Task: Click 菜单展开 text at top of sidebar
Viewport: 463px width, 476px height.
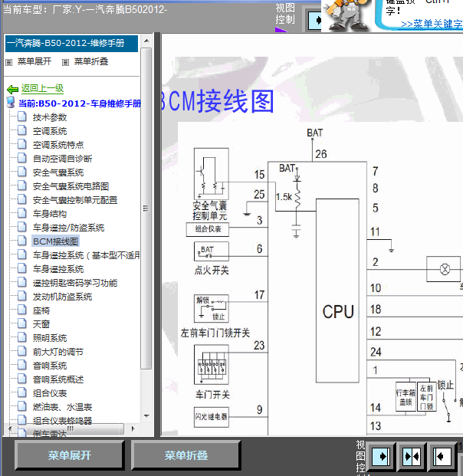Action: pyautogui.click(x=34, y=61)
